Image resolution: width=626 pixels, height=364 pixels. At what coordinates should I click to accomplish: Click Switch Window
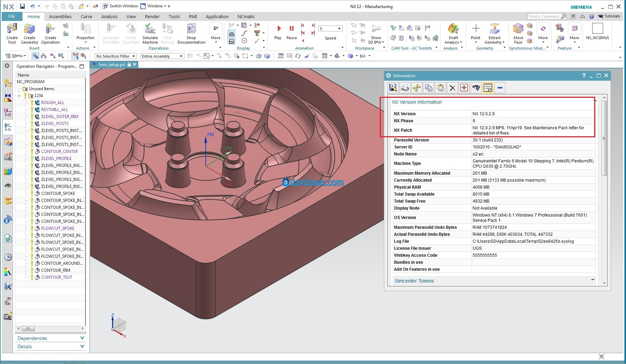coord(120,6)
